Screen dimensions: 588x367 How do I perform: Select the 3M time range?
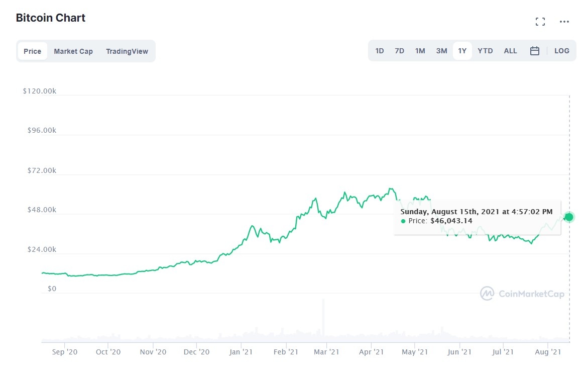441,50
